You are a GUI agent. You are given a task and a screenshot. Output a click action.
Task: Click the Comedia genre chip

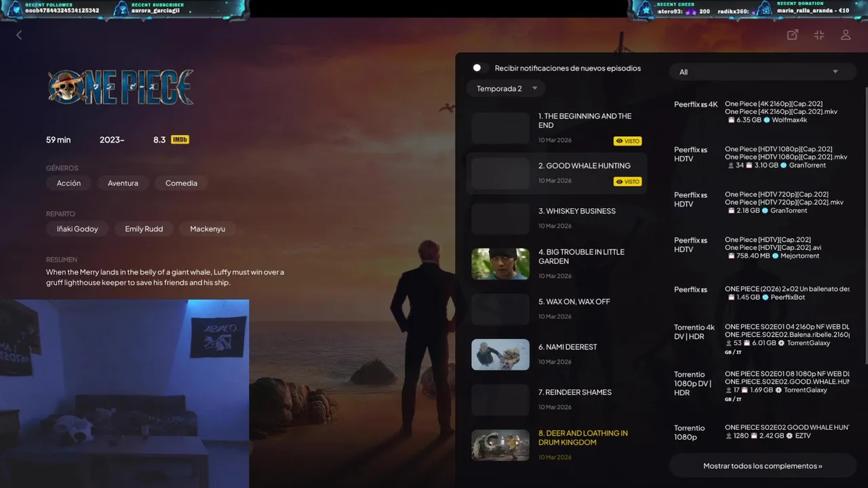[x=181, y=183]
